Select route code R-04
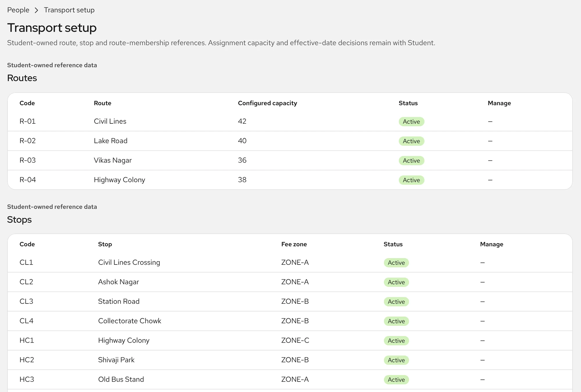This screenshot has height=392, width=581. [28, 179]
